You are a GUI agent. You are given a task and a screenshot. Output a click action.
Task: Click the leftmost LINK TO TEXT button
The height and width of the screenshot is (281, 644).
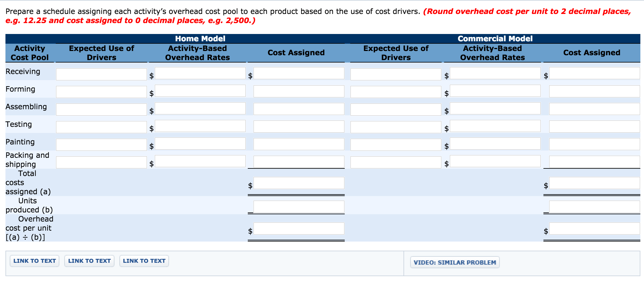coord(35,261)
